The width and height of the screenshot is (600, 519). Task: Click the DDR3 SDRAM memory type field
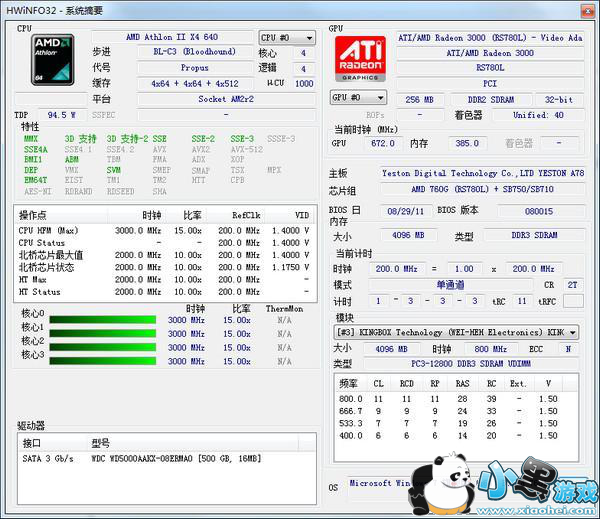tap(535, 235)
